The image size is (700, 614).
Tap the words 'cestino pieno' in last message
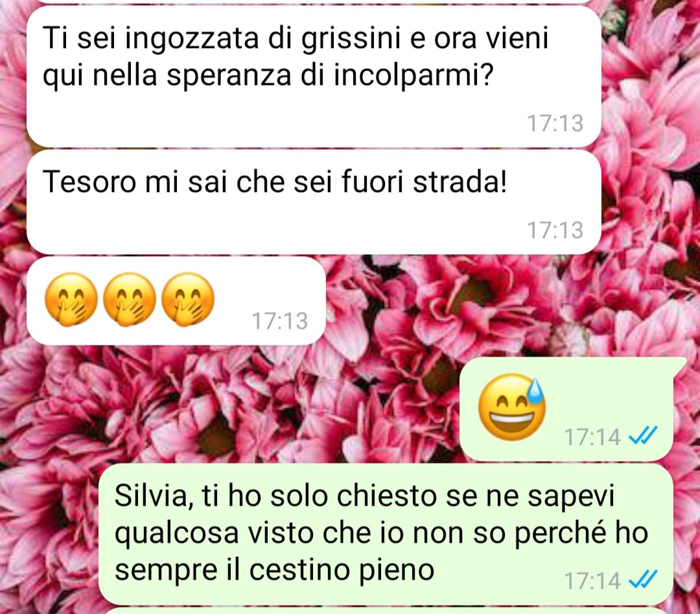point(342,571)
